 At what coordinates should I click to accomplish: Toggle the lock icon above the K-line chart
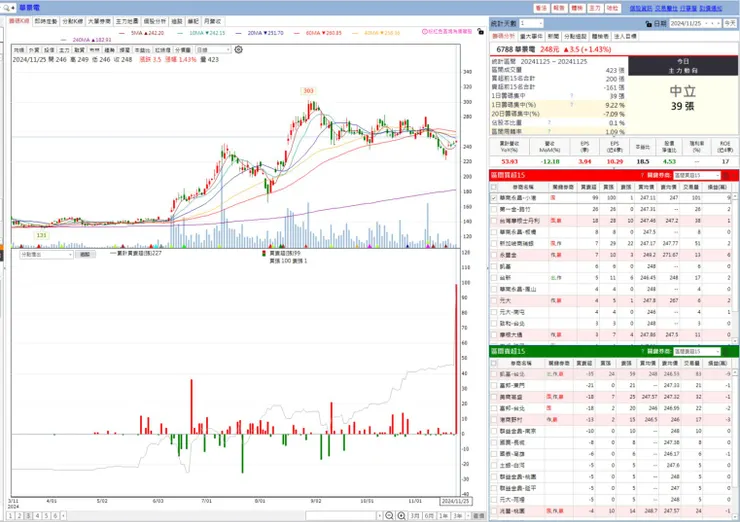pyautogui.click(x=480, y=31)
